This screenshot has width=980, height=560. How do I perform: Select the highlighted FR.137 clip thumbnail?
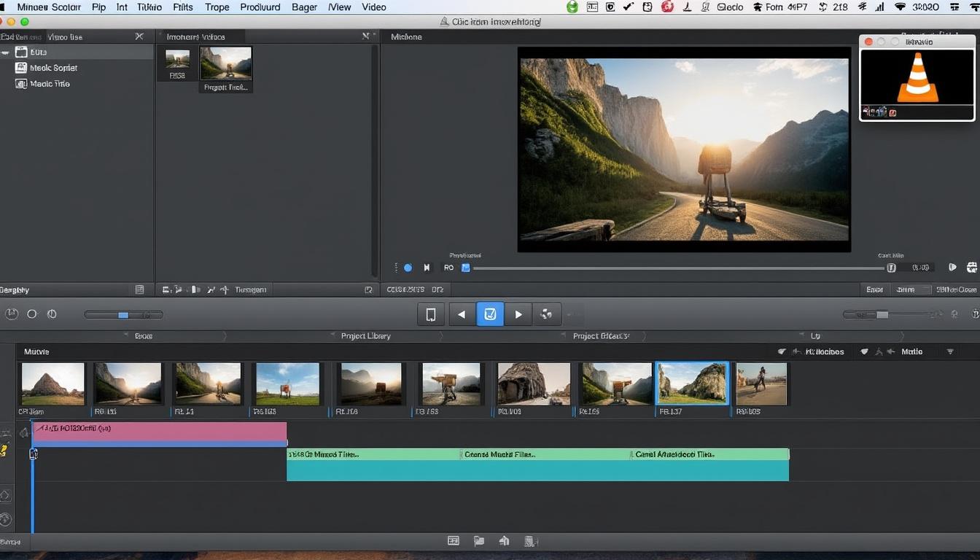point(693,384)
